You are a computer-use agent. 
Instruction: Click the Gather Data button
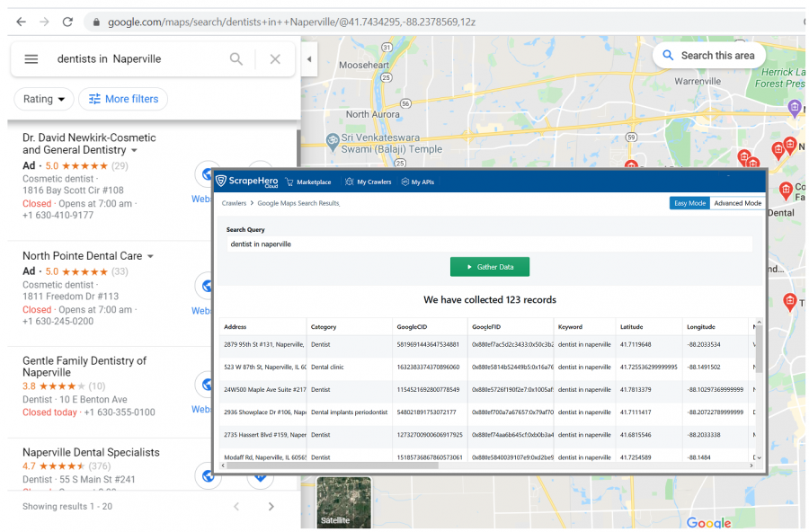pyautogui.click(x=489, y=267)
